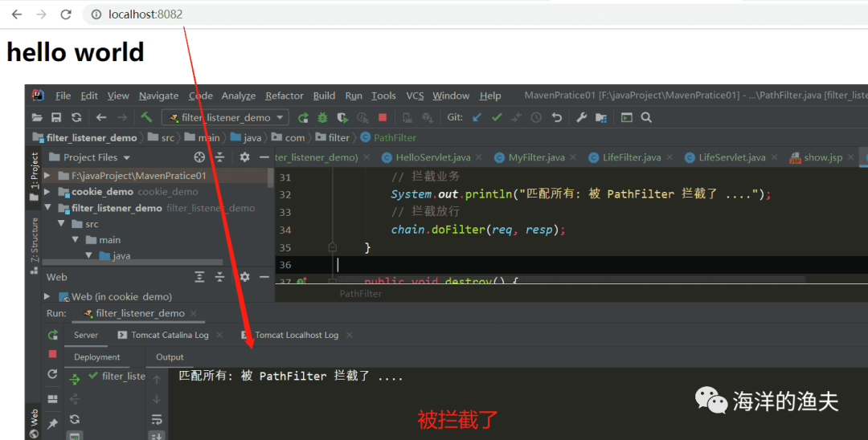Toggle soft-wrap icon in Output console

tap(157, 419)
